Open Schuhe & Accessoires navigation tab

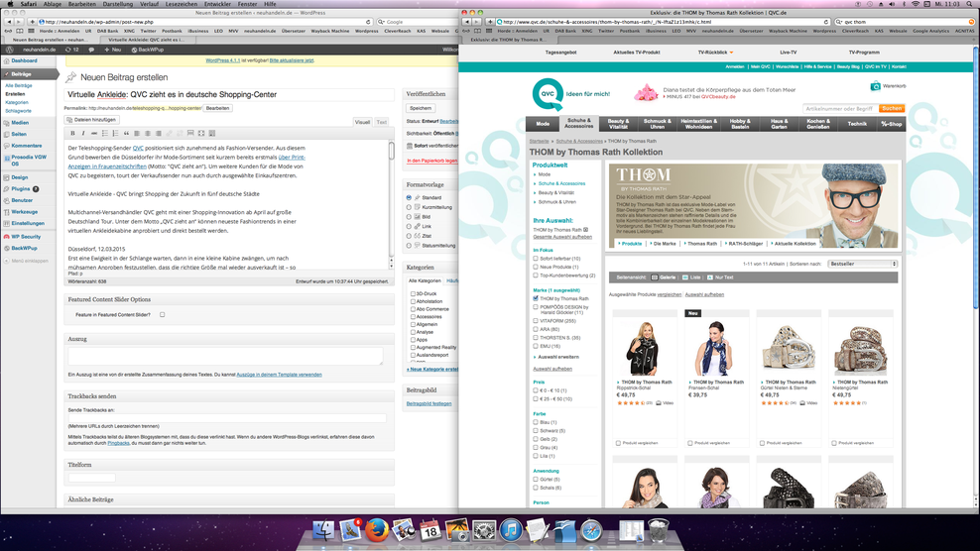578,123
